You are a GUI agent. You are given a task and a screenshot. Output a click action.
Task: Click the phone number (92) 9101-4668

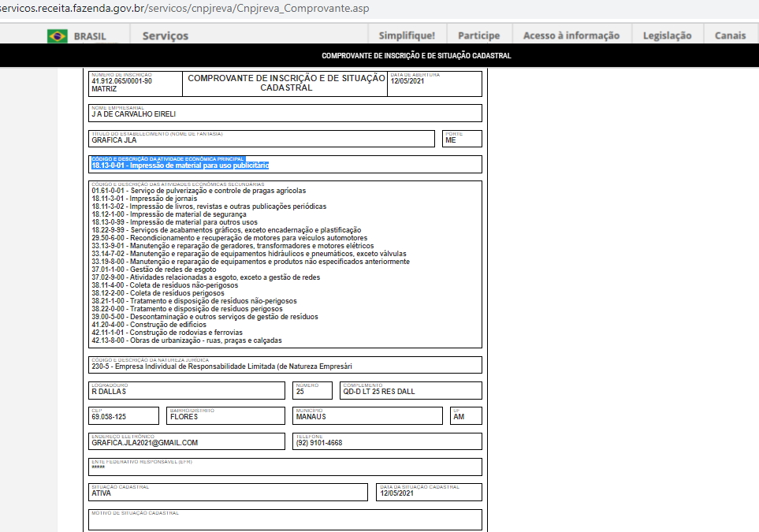(318, 443)
